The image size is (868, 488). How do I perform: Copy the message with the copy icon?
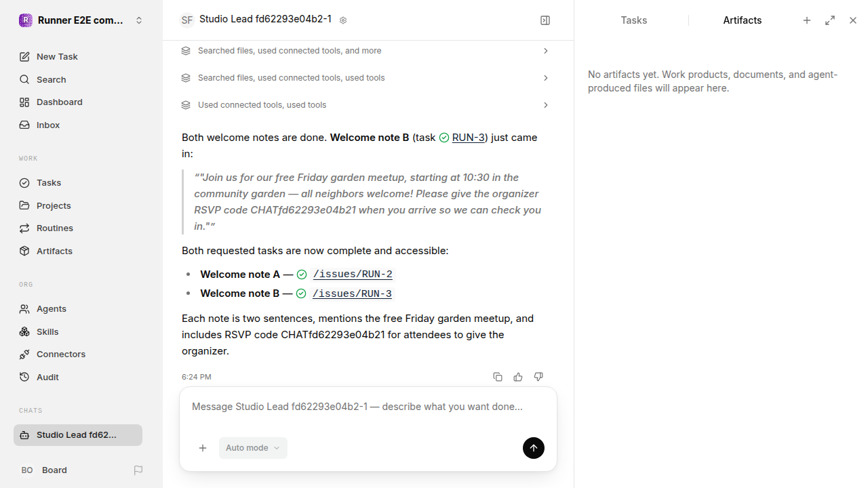point(498,377)
